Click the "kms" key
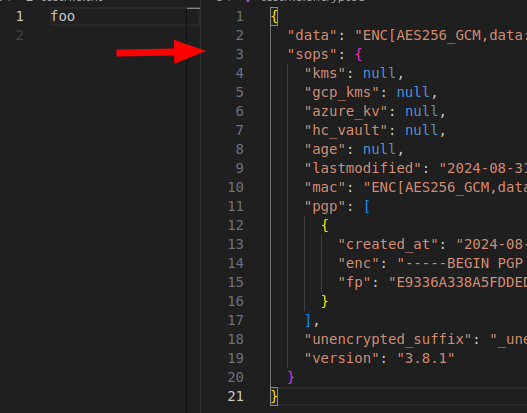This screenshot has height=413, width=527. (325, 73)
